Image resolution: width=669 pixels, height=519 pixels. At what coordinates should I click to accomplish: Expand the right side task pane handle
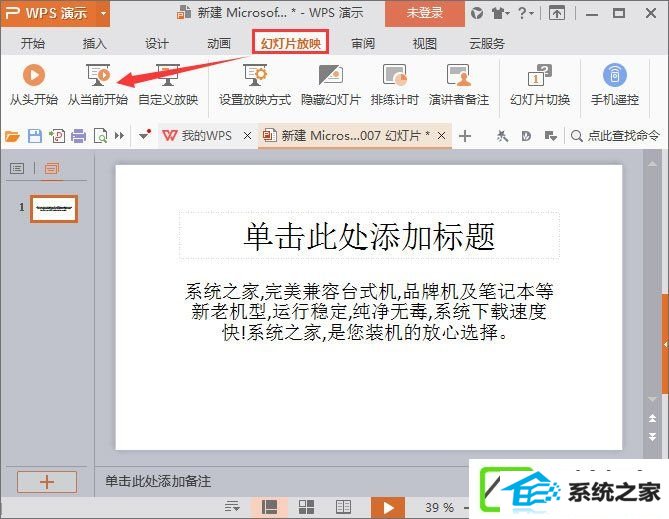(x=666, y=344)
